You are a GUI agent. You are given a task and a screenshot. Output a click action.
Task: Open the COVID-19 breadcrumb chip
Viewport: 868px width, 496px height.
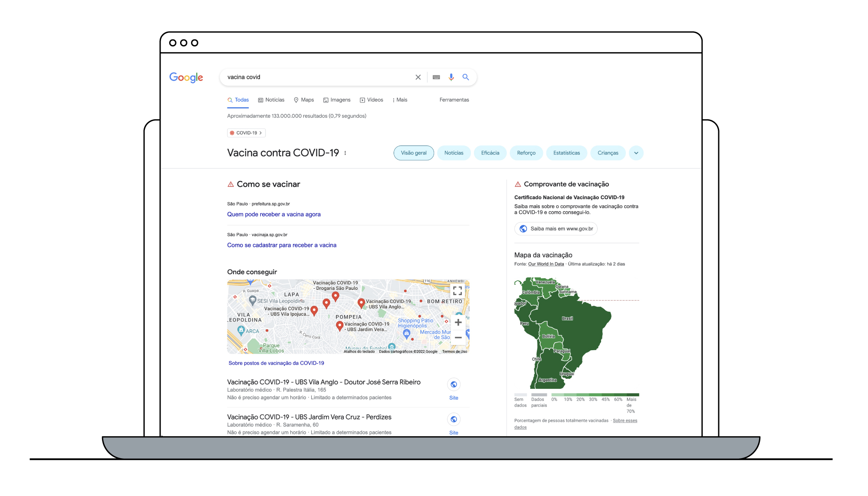point(246,133)
